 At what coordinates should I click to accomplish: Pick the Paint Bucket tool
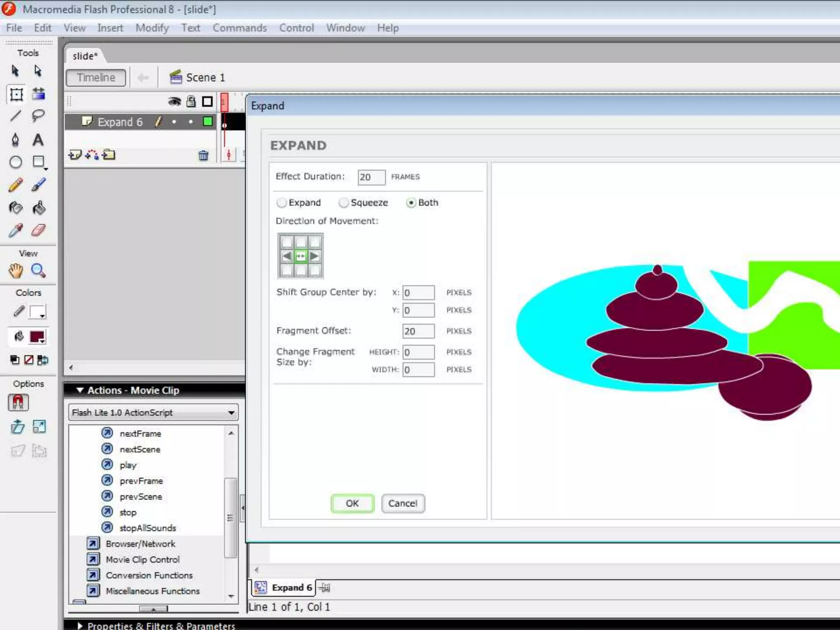39,208
